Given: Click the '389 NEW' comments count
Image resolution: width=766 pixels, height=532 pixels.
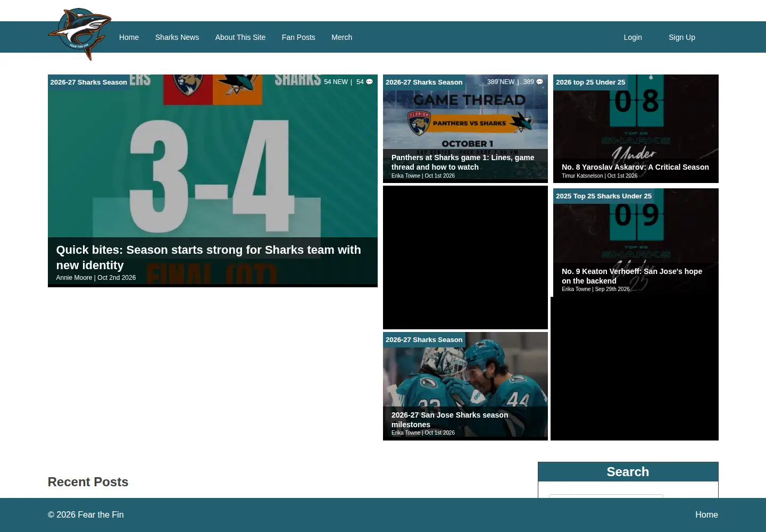Looking at the screenshot, I should [x=501, y=82].
